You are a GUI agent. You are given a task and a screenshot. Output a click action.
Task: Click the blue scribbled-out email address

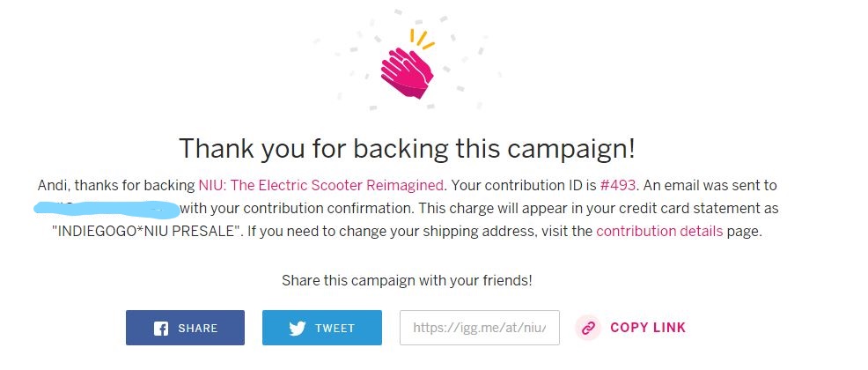coord(106,208)
